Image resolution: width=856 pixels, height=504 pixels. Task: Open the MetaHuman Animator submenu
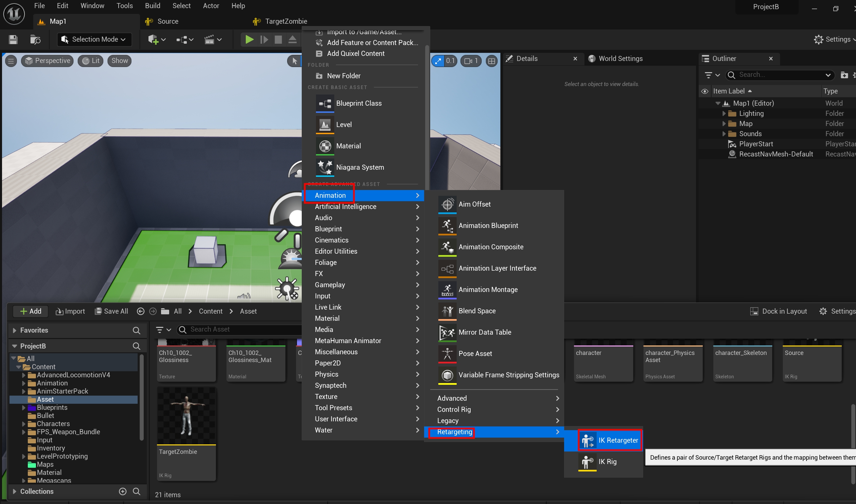[x=363, y=341]
